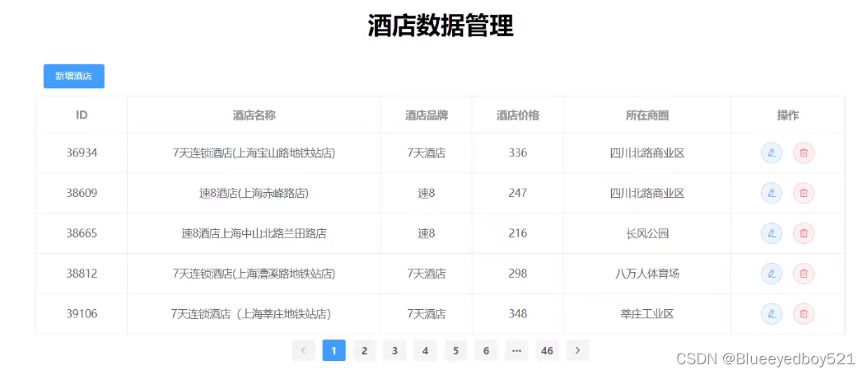This screenshot has height=375, width=868.
Task: Open page 3 of the hotel list
Action: (x=394, y=350)
